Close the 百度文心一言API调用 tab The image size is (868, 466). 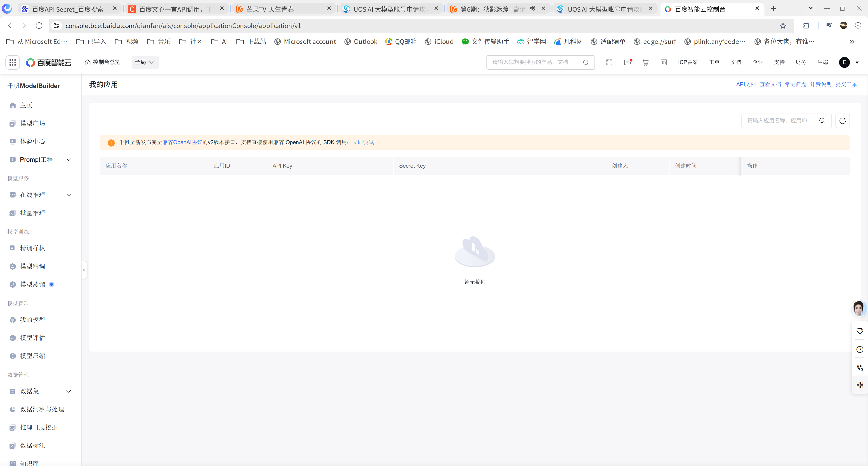tap(222, 8)
